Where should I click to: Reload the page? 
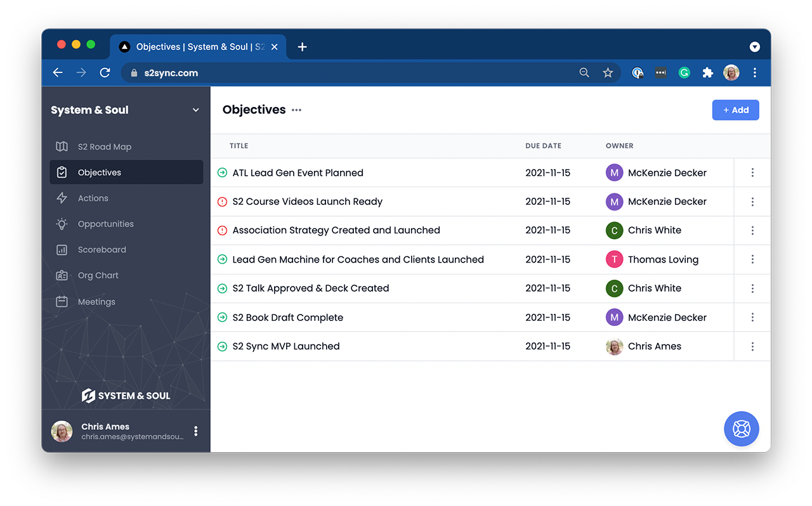105,73
